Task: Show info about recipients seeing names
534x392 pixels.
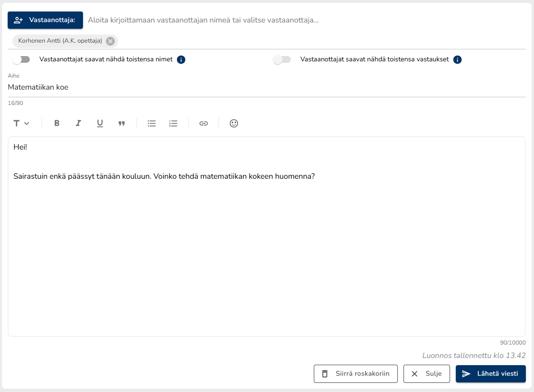Action: (181, 59)
